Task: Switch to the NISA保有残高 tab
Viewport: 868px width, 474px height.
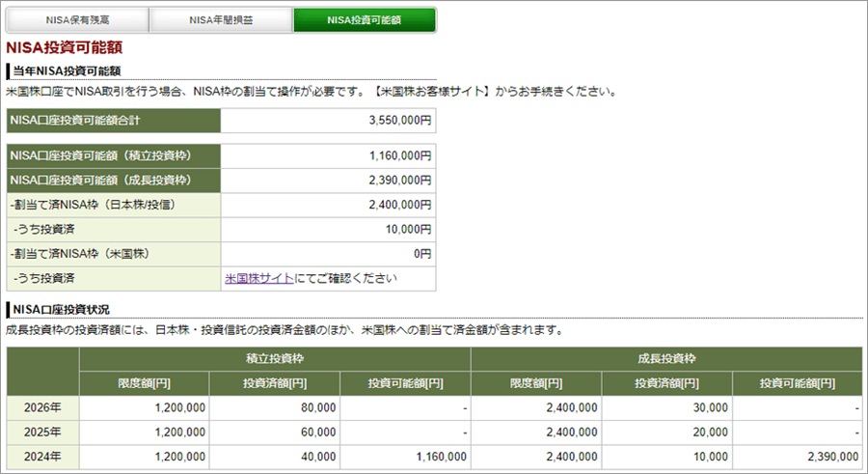Action: pyautogui.click(x=77, y=20)
